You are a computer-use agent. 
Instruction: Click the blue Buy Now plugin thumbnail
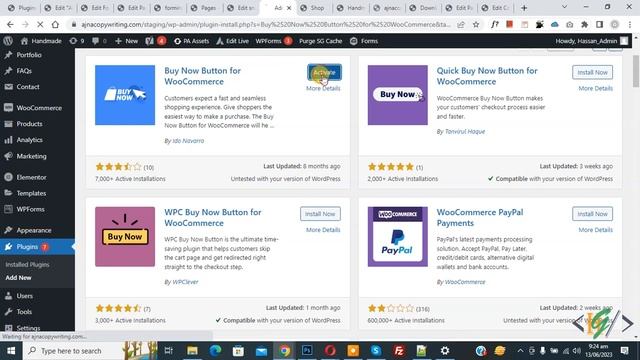pos(125,95)
